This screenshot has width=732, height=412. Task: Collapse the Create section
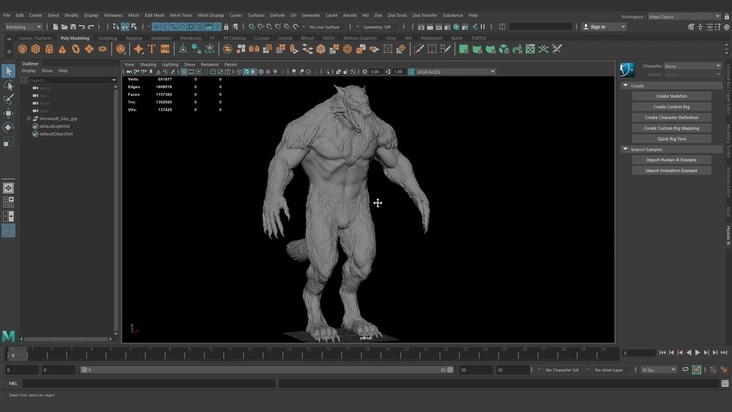point(625,86)
